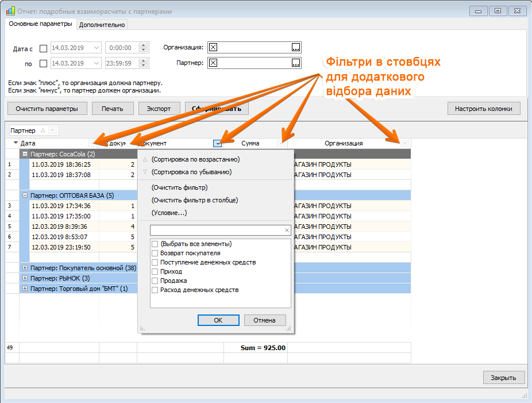Clear the Партнер field with X icon
This screenshot has height=403, width=532.
coord(213,63)
